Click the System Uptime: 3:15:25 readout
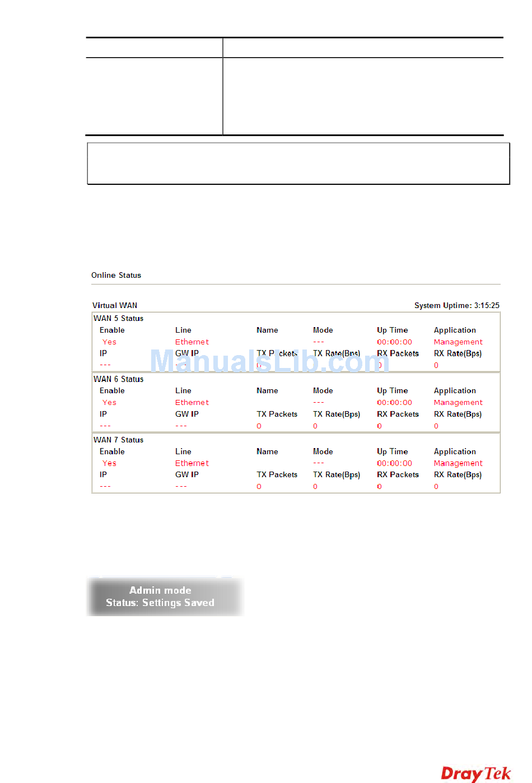Viewport: 532px width, 783px height. coord(457,305)
